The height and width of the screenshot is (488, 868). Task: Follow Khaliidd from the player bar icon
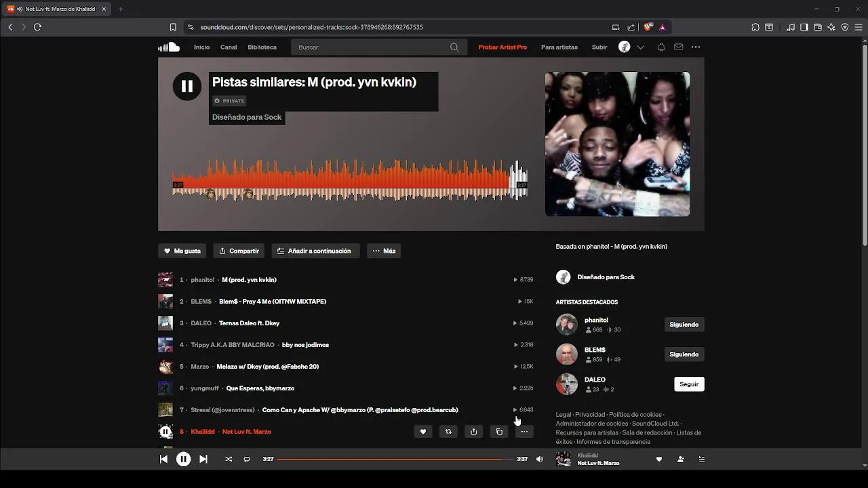tap(680, 459)
